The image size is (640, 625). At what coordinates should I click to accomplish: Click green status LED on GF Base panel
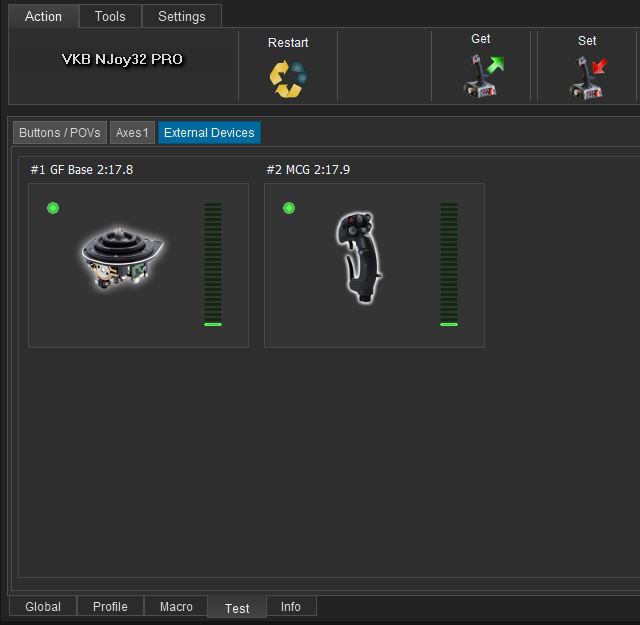tap(53, 208)
